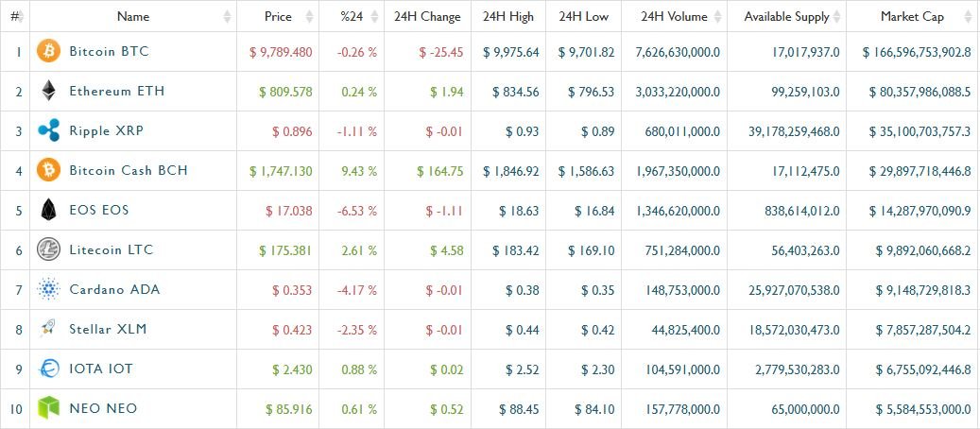
Task: Click the Litecoin LTC logo
Action: 49,249
